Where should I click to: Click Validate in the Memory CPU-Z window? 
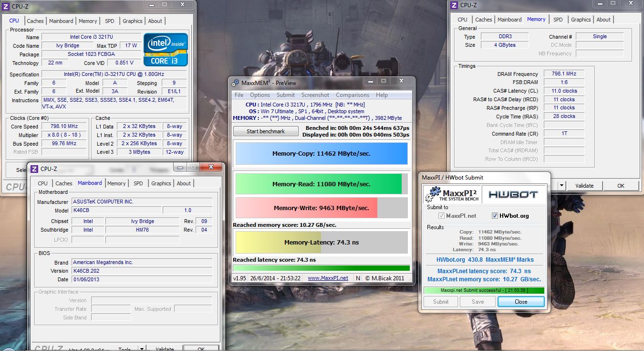click(x=584, y=186)
